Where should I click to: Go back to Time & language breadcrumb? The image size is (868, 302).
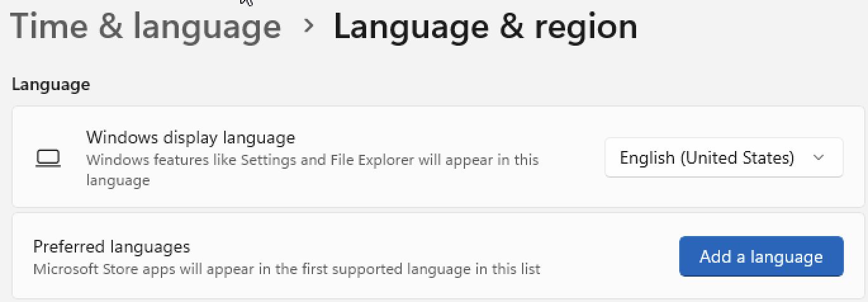coord(146,26)
